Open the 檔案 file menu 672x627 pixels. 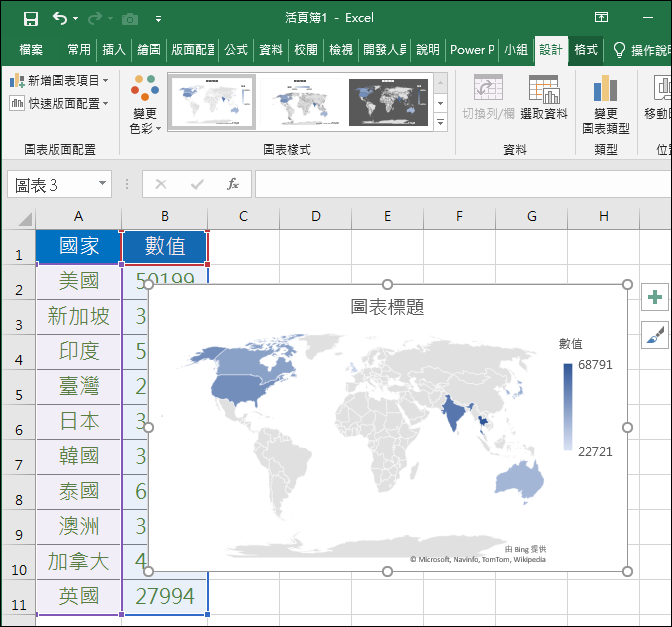pyautogui.click(x=31, y=50)
